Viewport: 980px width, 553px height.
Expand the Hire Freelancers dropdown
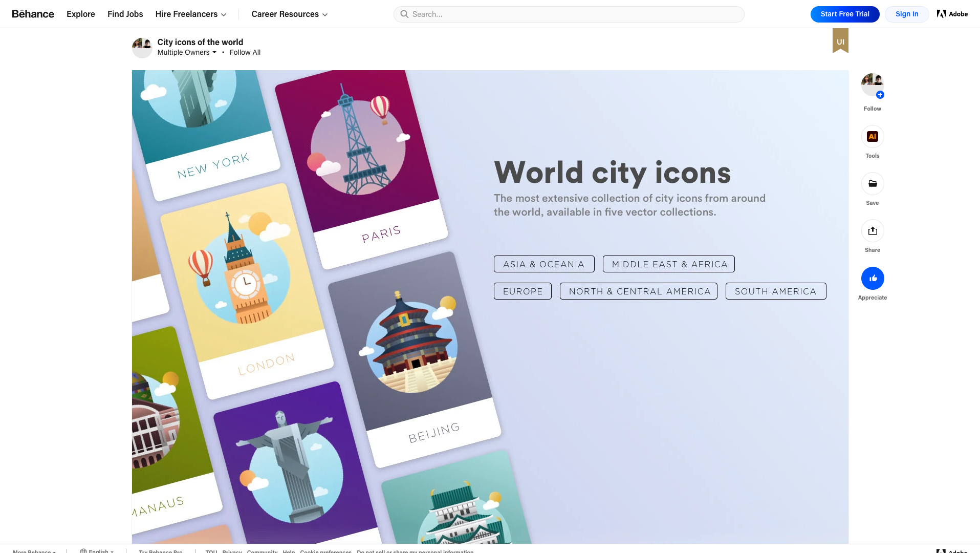tap(190, 14)
